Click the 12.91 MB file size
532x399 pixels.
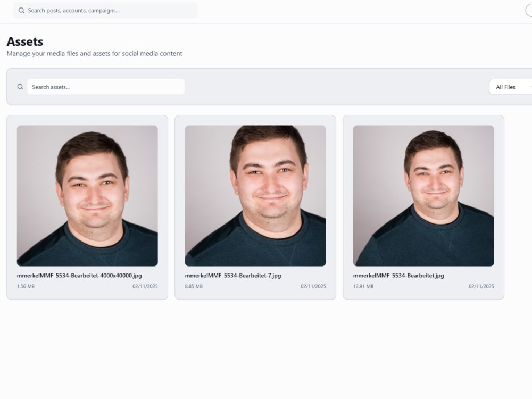click(363, 286)
